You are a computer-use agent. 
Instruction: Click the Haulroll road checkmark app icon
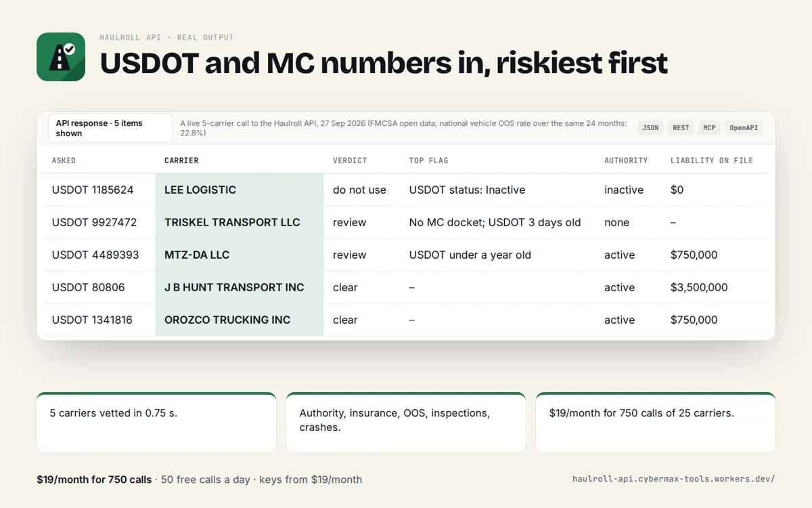coord(61,57)
